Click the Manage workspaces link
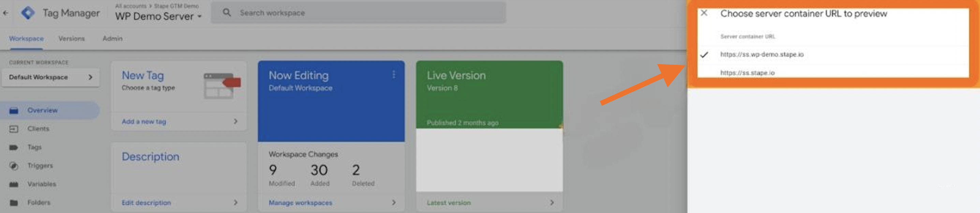The width and height of the screenshot is (980, 213). pos(300,203)
